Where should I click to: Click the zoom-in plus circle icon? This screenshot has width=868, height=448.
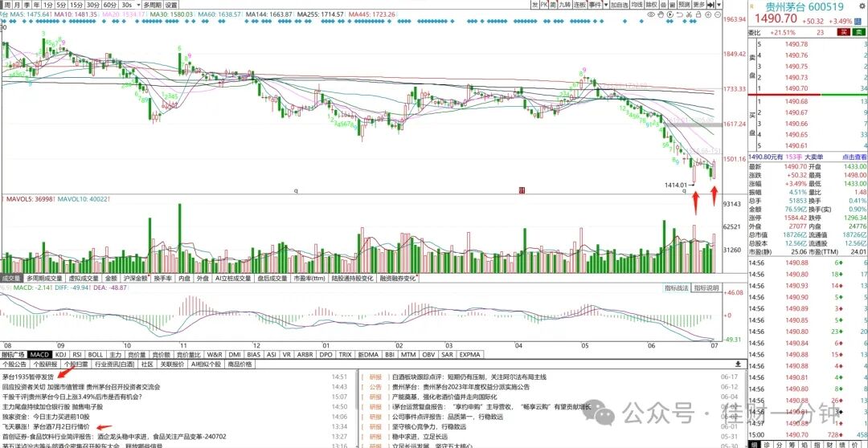click(708, 14)
